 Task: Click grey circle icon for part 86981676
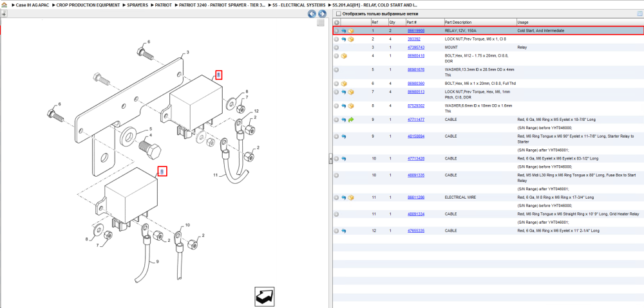(x=336, y=70)
